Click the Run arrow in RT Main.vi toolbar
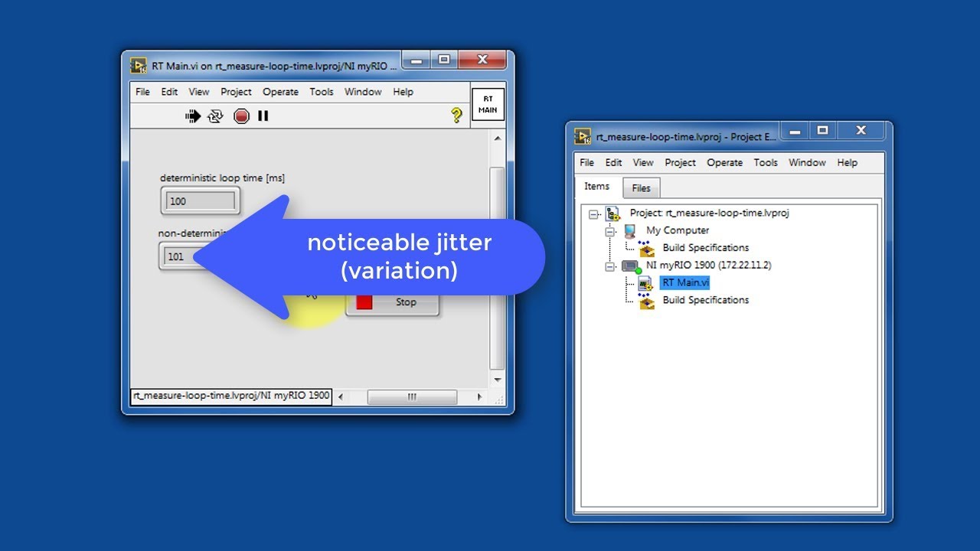 tap(193, 116)
